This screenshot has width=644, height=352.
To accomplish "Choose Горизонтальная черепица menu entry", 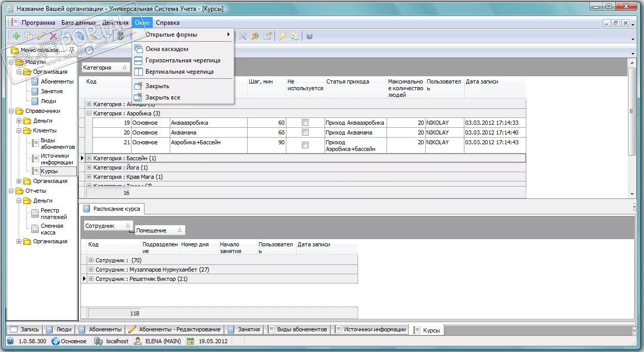I will (183, 60).
